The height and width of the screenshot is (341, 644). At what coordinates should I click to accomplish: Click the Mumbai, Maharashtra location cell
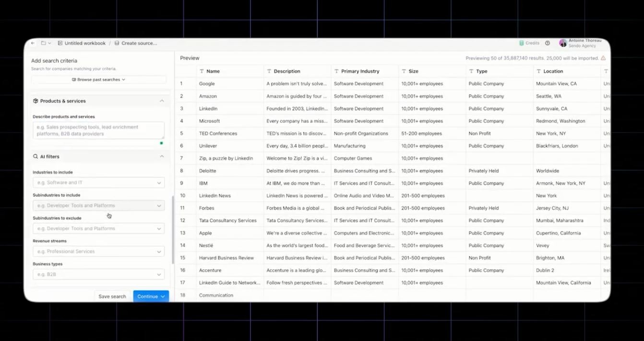tap(567, 221)
